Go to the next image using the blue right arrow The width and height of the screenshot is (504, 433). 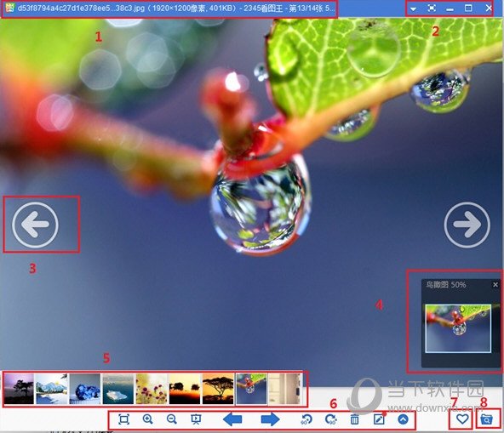click(x=271, y=419)
